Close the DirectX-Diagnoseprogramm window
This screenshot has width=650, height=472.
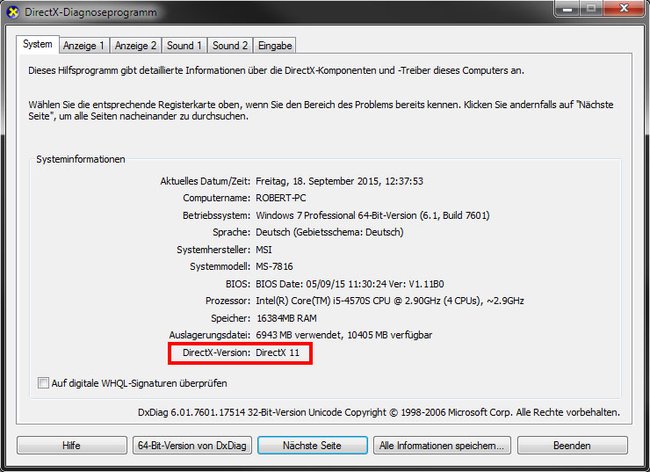[x=623, y=8]
